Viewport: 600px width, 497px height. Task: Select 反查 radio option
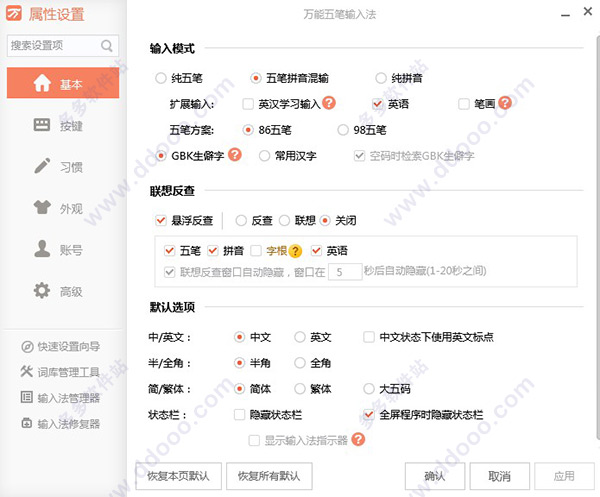tap(241, 220)
